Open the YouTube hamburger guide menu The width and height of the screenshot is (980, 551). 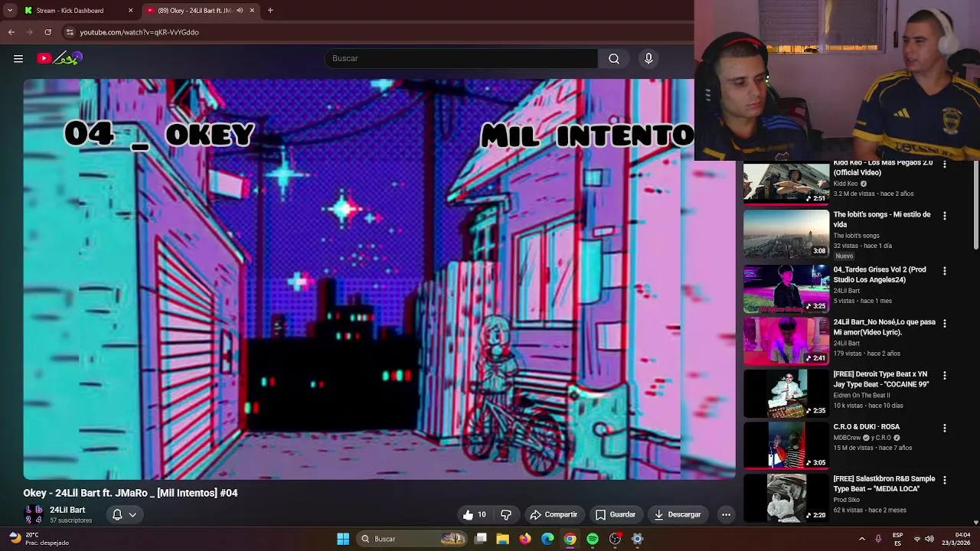point(18,58)
